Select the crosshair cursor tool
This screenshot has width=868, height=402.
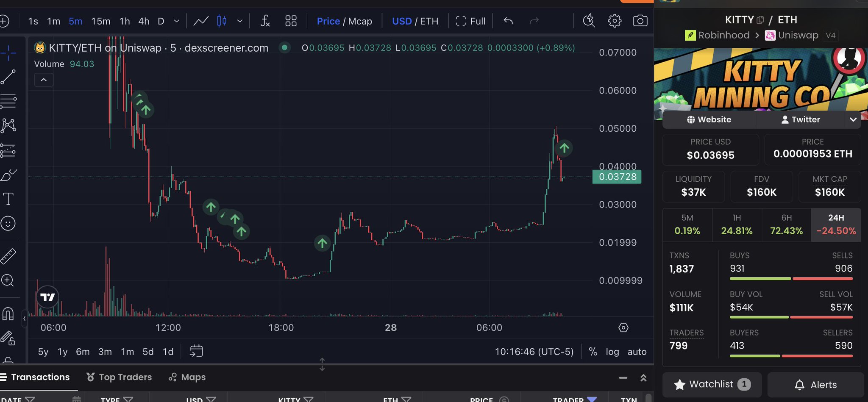click(8, 53)
